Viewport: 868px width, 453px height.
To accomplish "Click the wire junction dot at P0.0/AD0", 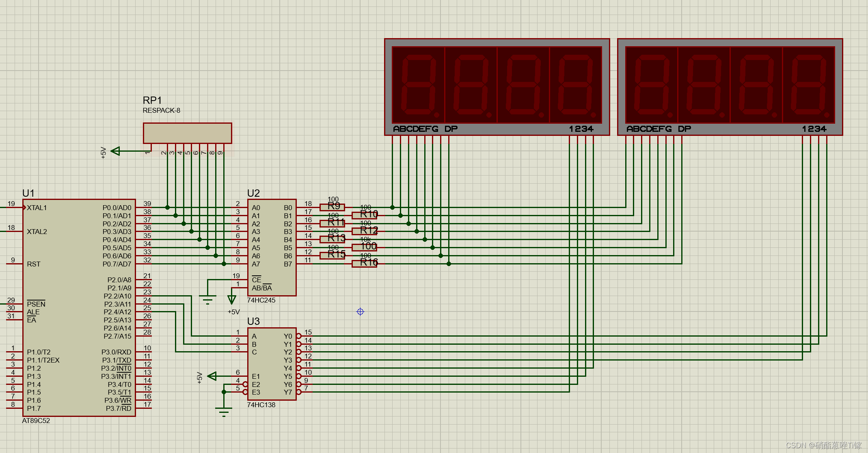I will [x=167, y=207].
